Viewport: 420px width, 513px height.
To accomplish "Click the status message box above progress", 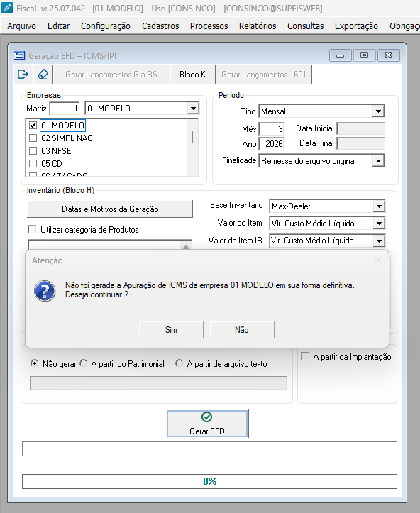I will click(x=210, y=448).
